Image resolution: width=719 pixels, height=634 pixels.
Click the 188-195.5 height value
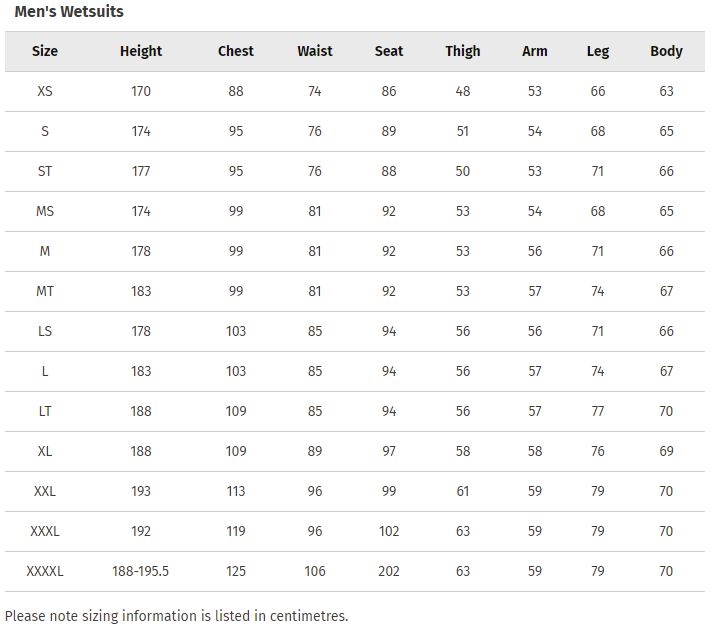point(141,571)
